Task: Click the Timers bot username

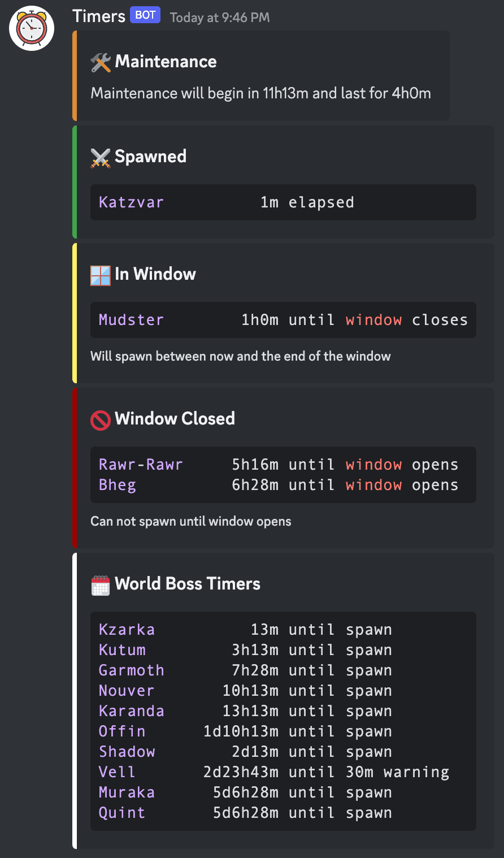Action: coord(98,16)
